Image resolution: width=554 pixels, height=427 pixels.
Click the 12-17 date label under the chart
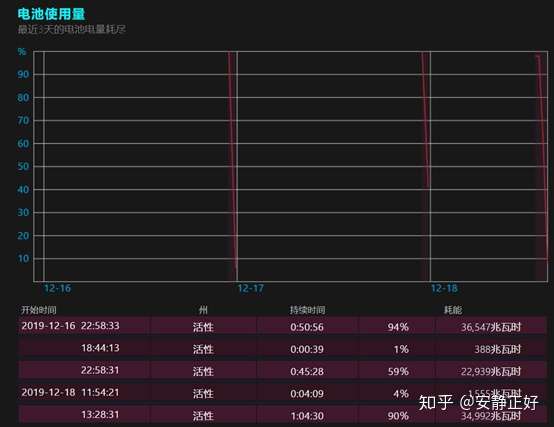pos(251,289)
